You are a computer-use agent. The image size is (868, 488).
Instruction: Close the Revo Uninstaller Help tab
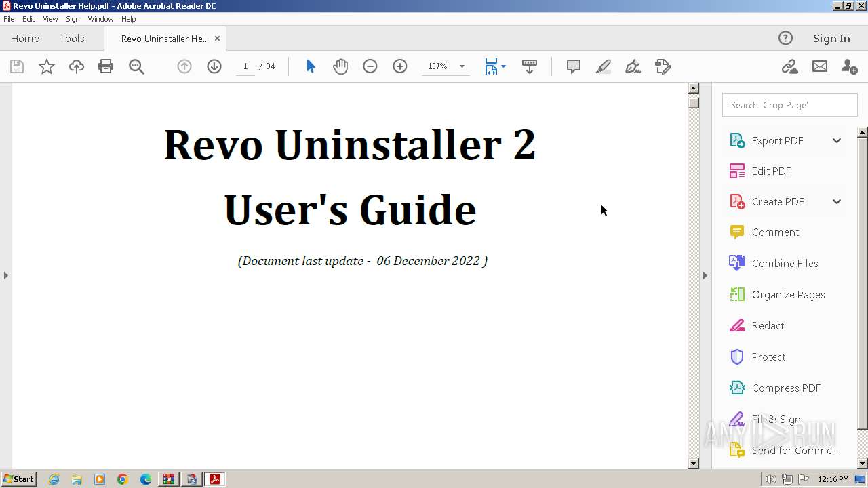point(217,39)
